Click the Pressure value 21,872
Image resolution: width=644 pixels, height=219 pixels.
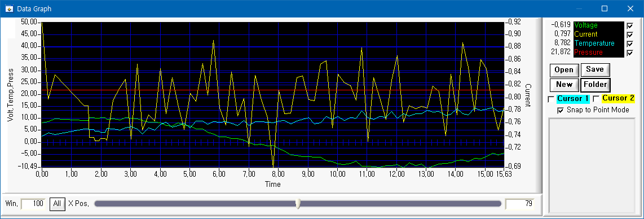(561, 52)
